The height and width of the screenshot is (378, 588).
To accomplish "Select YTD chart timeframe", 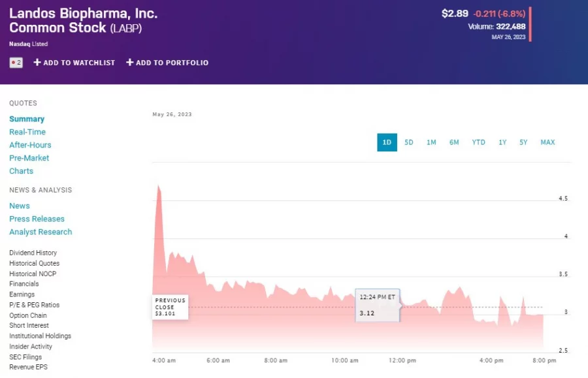I will tap(479, 142).
